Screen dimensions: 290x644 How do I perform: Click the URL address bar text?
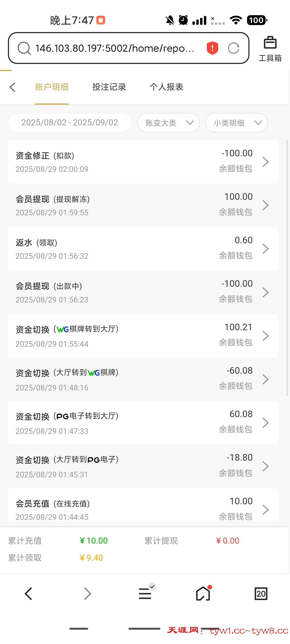tap(115, 48)
